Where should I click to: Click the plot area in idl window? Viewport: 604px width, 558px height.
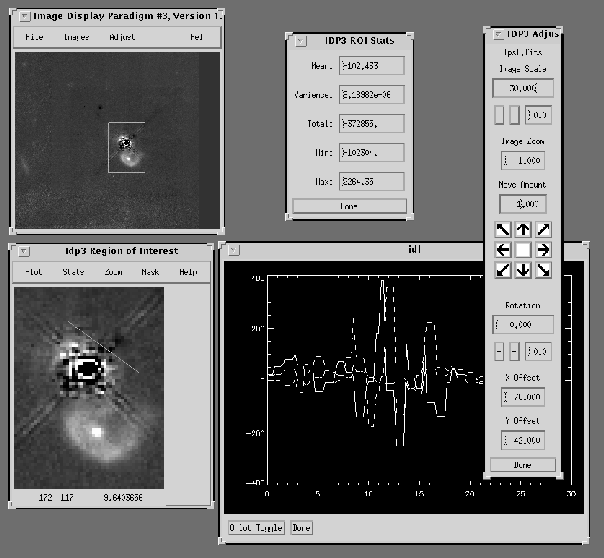click(x=404, y=387)
